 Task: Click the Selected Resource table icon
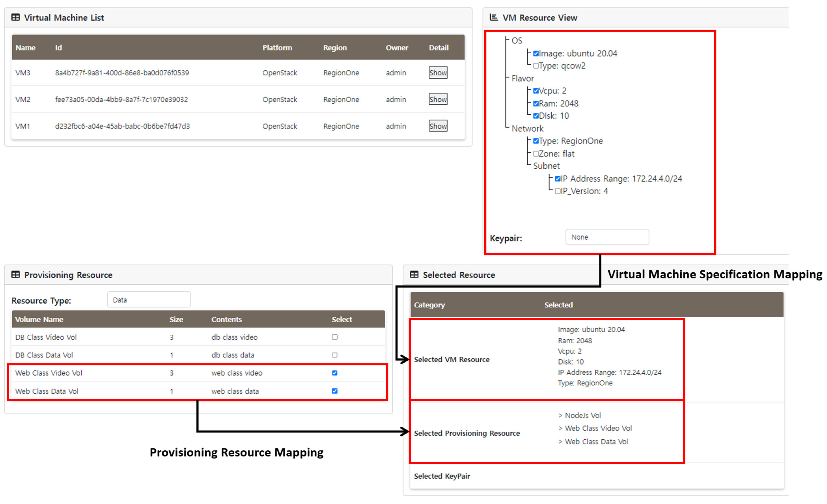coord(414,275)
